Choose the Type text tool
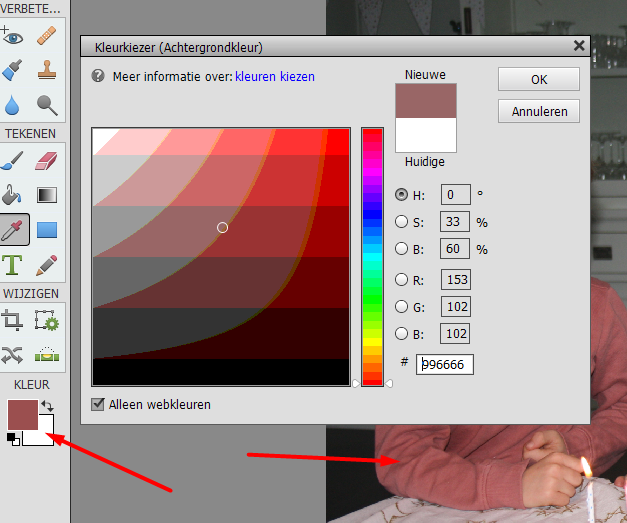 click(x=13, y=265)
